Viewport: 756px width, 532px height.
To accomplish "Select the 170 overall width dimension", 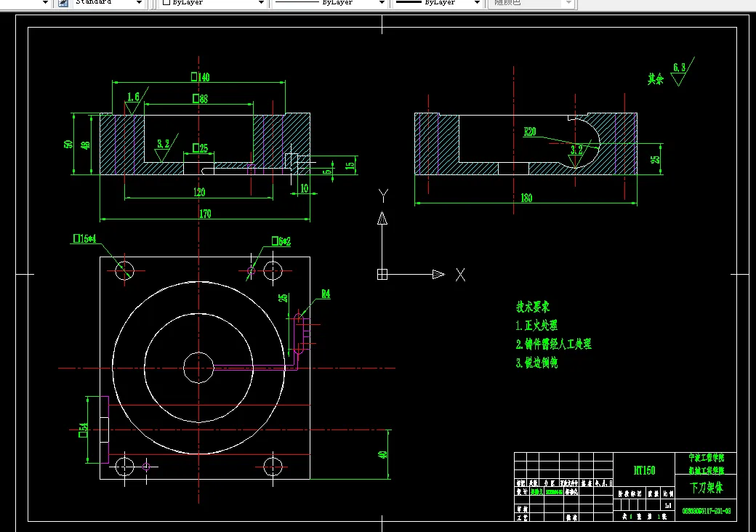I will (206, 214).
